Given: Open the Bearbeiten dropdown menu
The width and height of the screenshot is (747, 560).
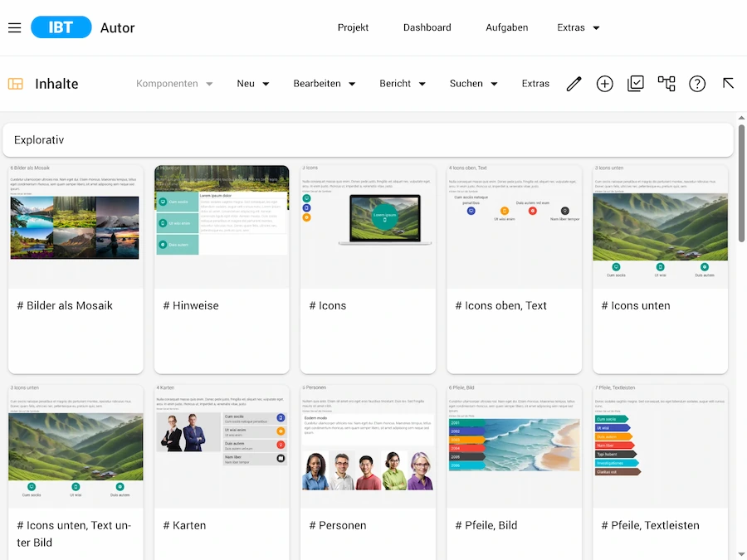Looking at the screenshot, I should [325, 84].
